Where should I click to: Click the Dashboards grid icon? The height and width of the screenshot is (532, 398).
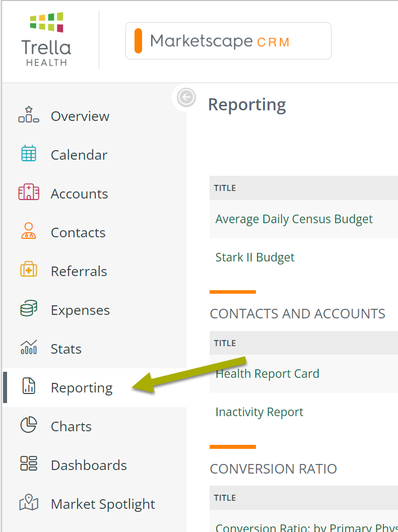[x=29, y=464]
